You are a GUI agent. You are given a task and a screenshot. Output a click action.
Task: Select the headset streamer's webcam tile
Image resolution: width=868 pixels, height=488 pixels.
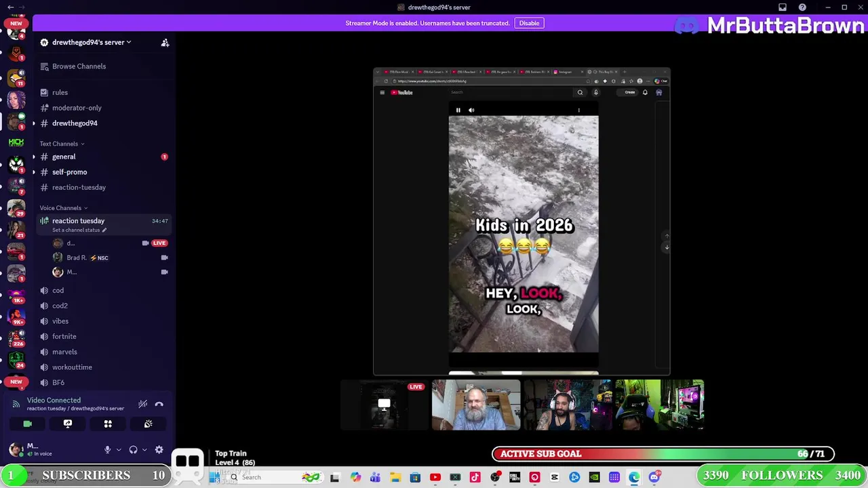pyautogui.click(x=568, y=405)
